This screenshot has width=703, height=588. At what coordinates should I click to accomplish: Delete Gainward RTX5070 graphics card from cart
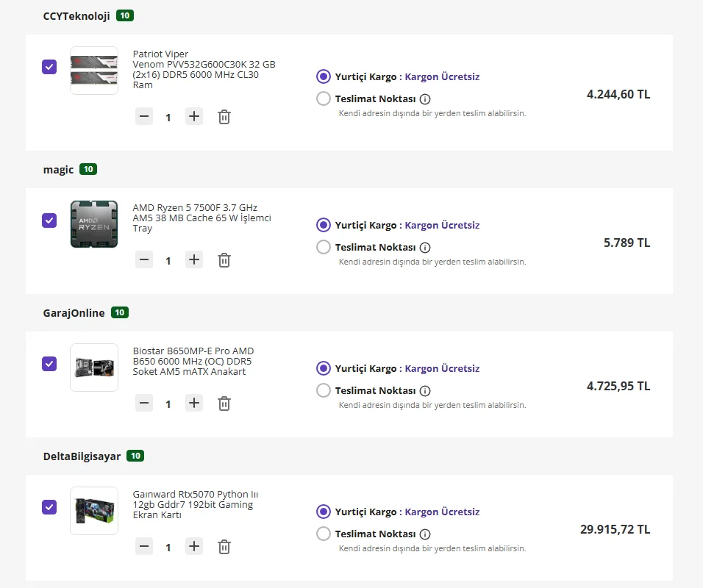[224, 547]
